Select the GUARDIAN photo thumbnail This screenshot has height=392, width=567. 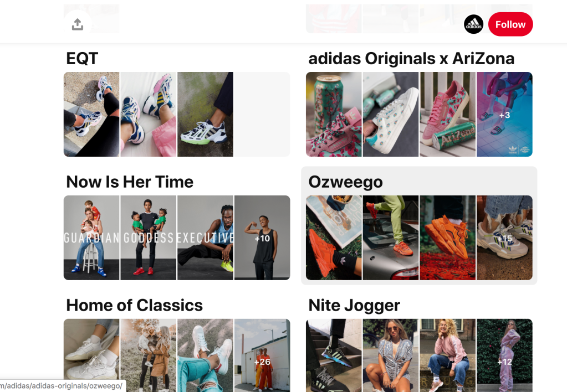91,238
